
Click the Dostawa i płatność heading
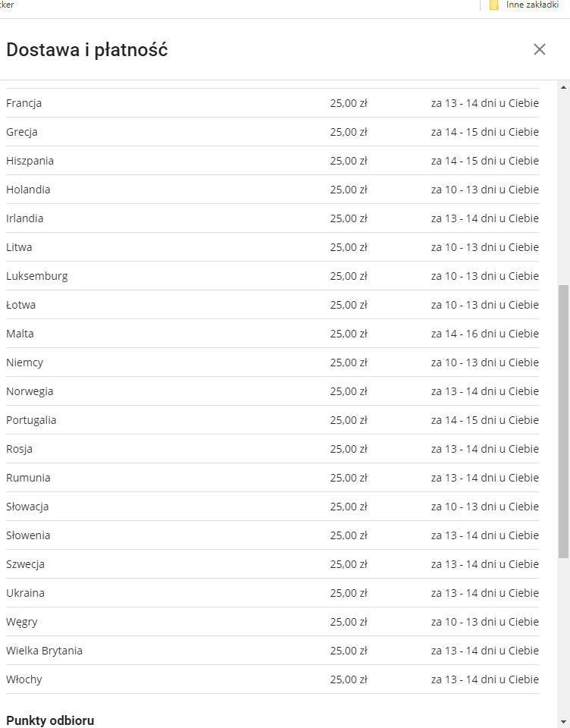point(87,50)
